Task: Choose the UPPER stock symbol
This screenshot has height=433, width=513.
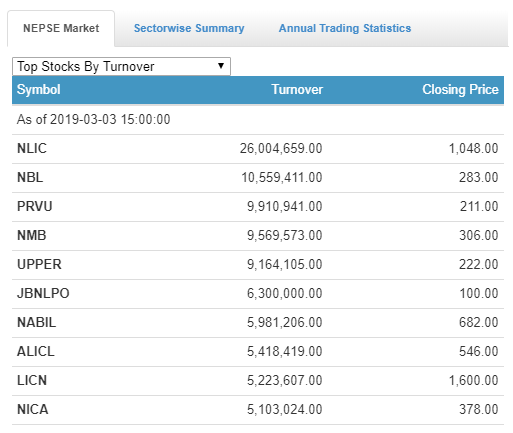Action: pyautogui.click(x=39, y=264)
